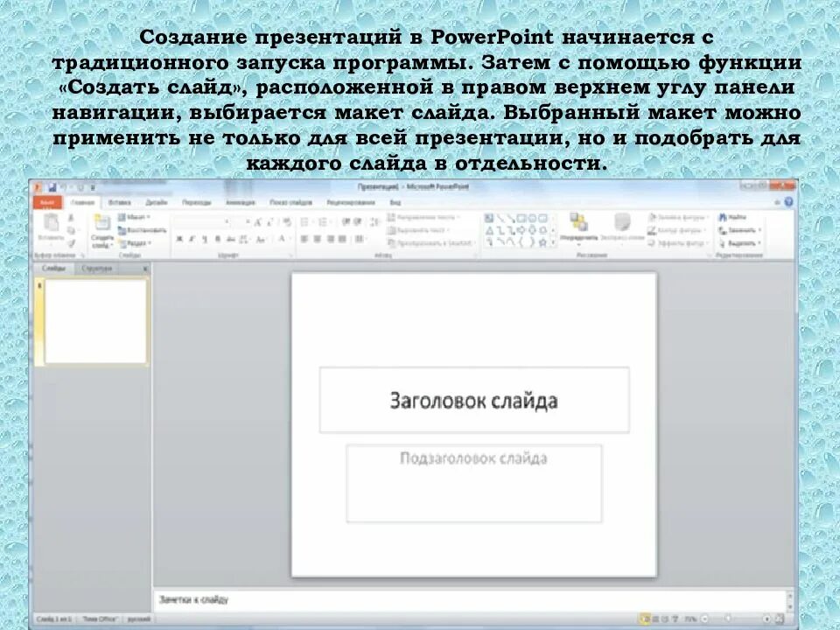The height and width of the screenshot is (630, 840).
Task: Switch to the Вставка ribbon tab
Action: tap(120, 202)
